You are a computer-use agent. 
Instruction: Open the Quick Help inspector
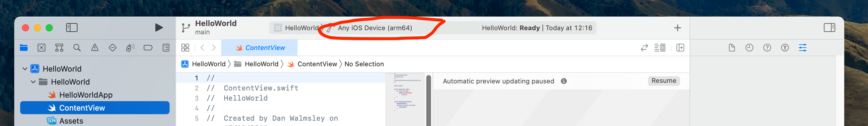[767, 48]
